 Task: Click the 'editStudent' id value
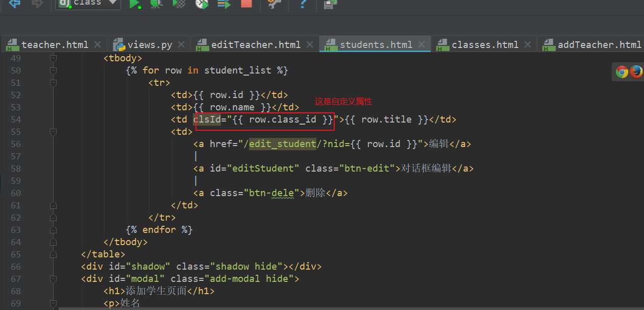(263, 169)
